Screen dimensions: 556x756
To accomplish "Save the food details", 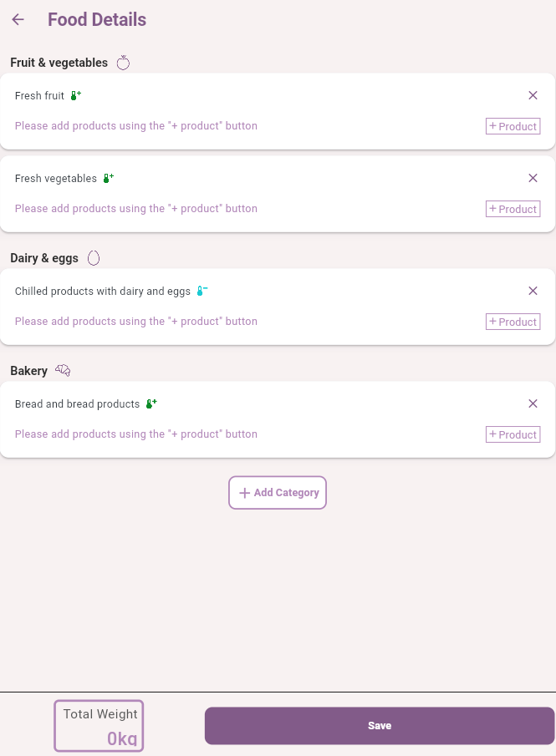I will pyautogui.click(x=380, y=726).
